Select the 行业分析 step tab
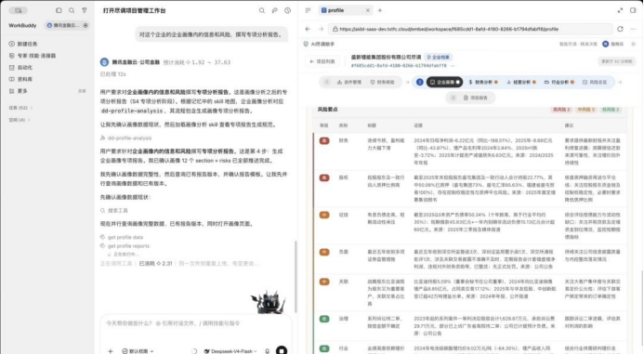644x354 pixels. [x=559, y=82]
